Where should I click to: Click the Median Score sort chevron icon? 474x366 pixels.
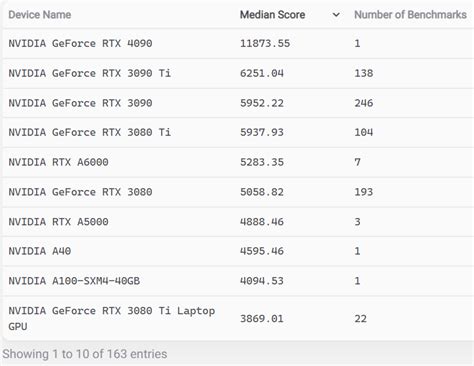(x=336, y=15)
